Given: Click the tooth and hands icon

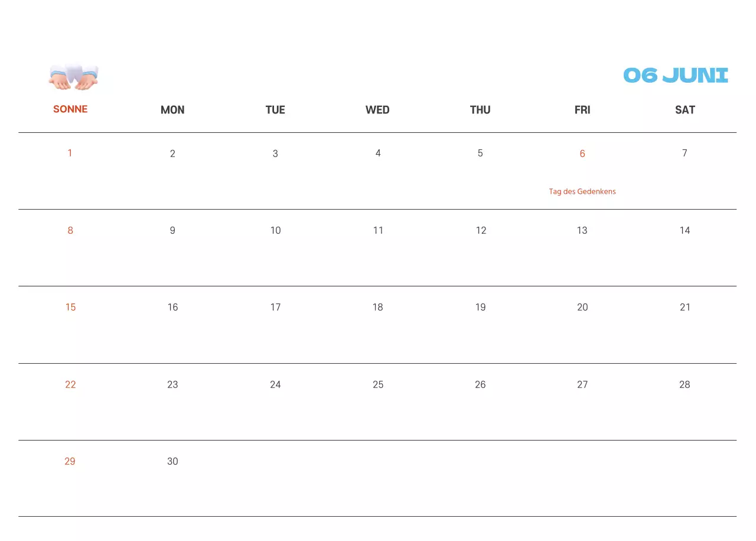Looking at the screenshot, I should coord(73,76).
